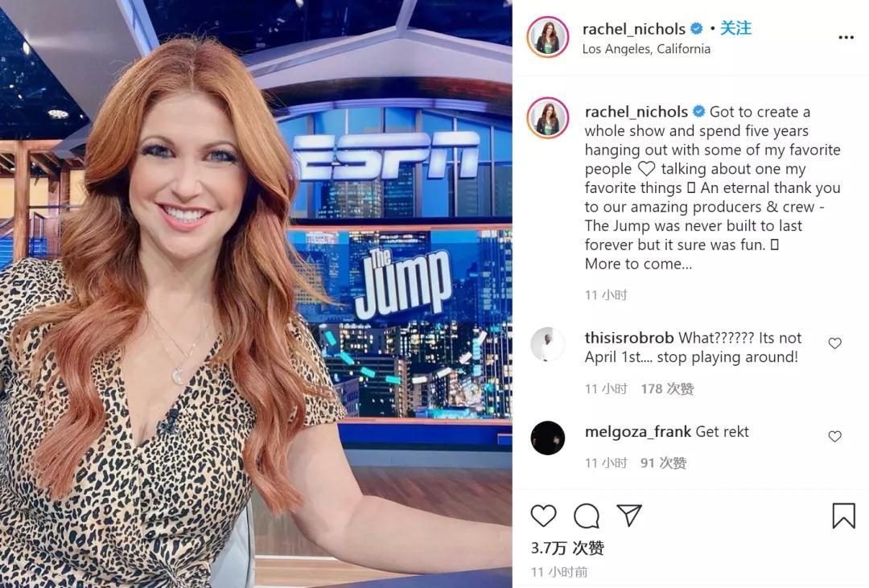Image resolution: width=869 pixels, height=588 pixels.
Task: Like the post with the heart icon
Action: tap(543, 516)
